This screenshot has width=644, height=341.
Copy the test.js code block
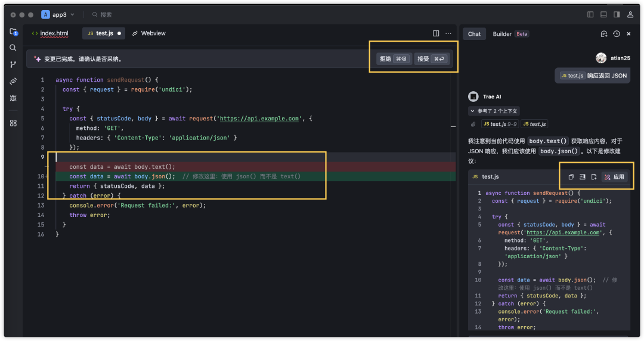pos(571,176)
